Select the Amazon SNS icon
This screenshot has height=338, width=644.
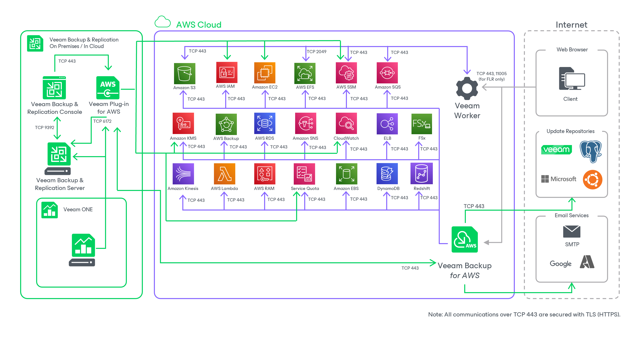click(x=305, y=123)
